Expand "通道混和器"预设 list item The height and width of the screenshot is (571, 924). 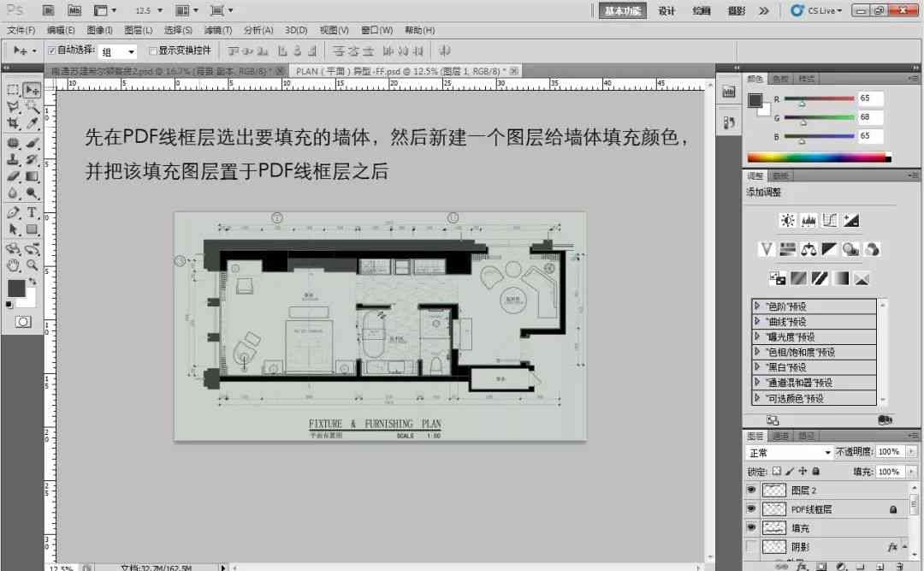[757, 382]
